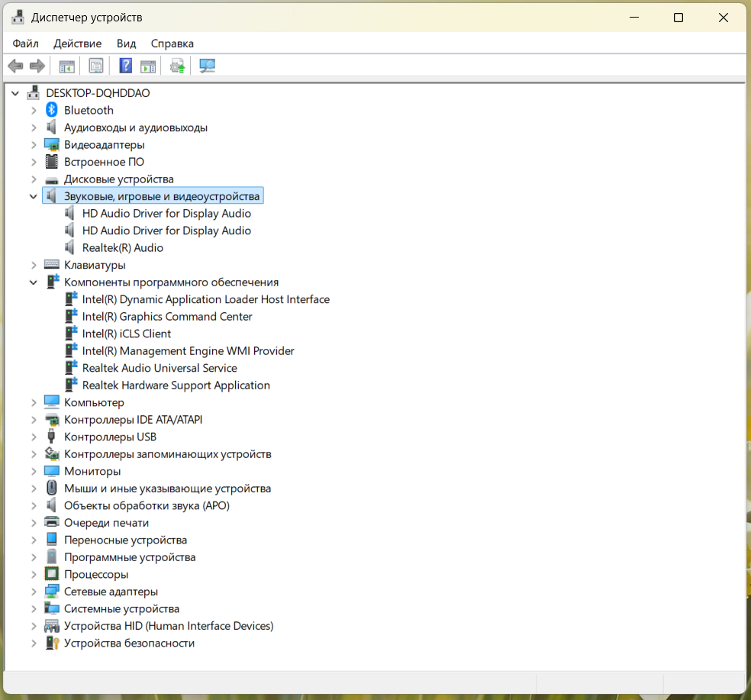Click the Переносные устройства icon
The width and height of the screenshot is (751, 700).
52,540
